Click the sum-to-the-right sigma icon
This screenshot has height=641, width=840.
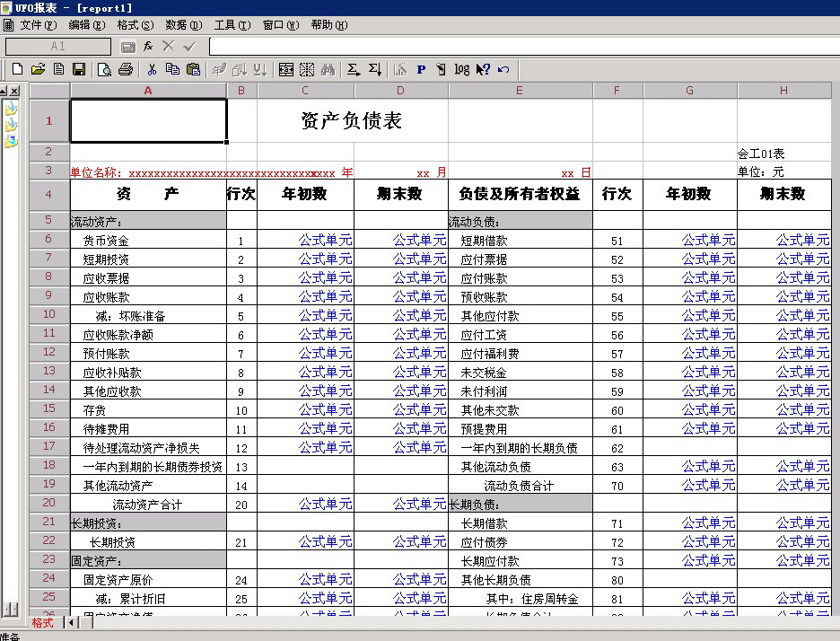pyautogui.click(x=353, y=69)
